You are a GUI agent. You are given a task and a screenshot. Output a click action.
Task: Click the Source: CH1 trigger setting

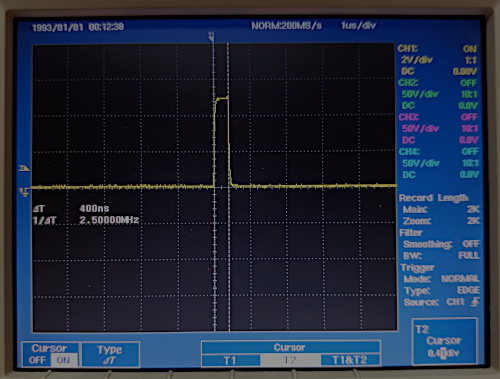434,302
